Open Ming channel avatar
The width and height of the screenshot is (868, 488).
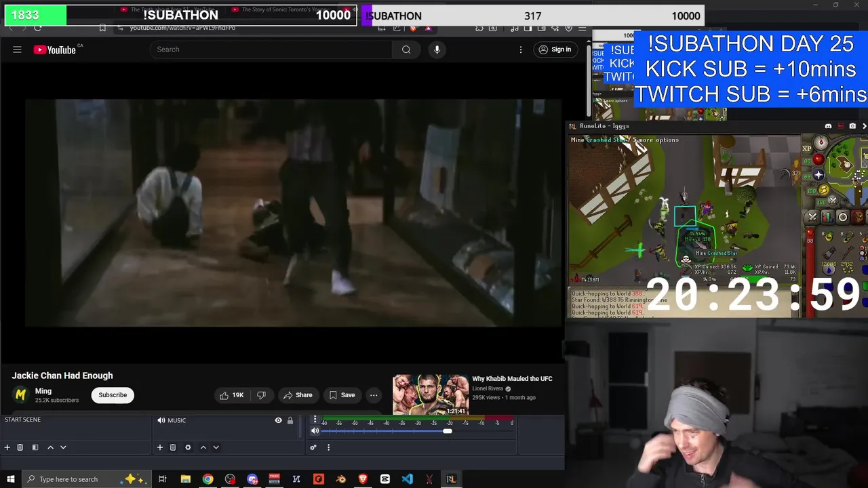click(x=21, y=395)
